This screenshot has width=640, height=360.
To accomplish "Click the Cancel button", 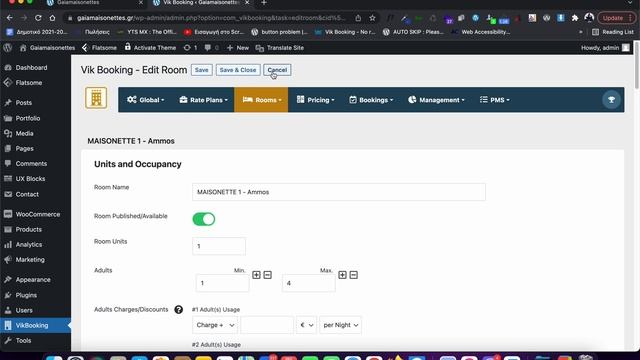I will coord(277,70).
